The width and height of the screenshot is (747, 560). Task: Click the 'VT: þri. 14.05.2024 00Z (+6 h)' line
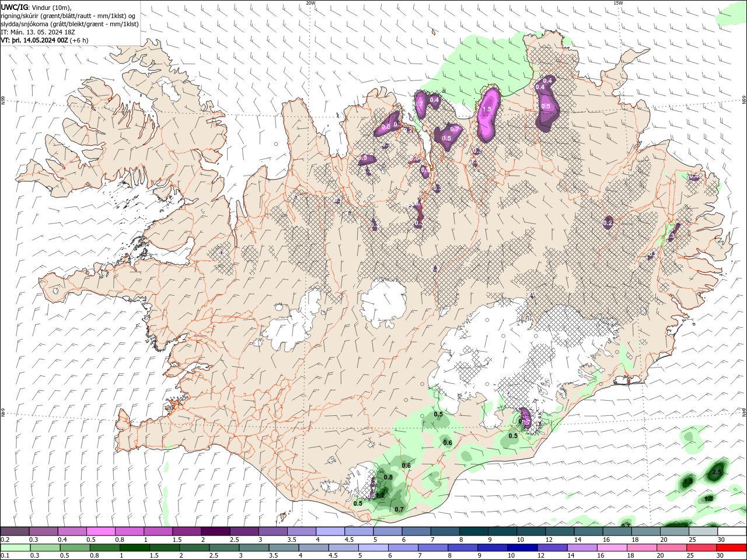tap(45, 40)
